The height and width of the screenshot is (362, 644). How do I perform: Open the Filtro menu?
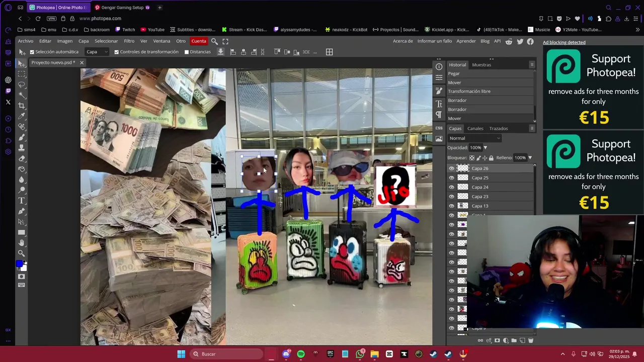[x=129, y=41]
